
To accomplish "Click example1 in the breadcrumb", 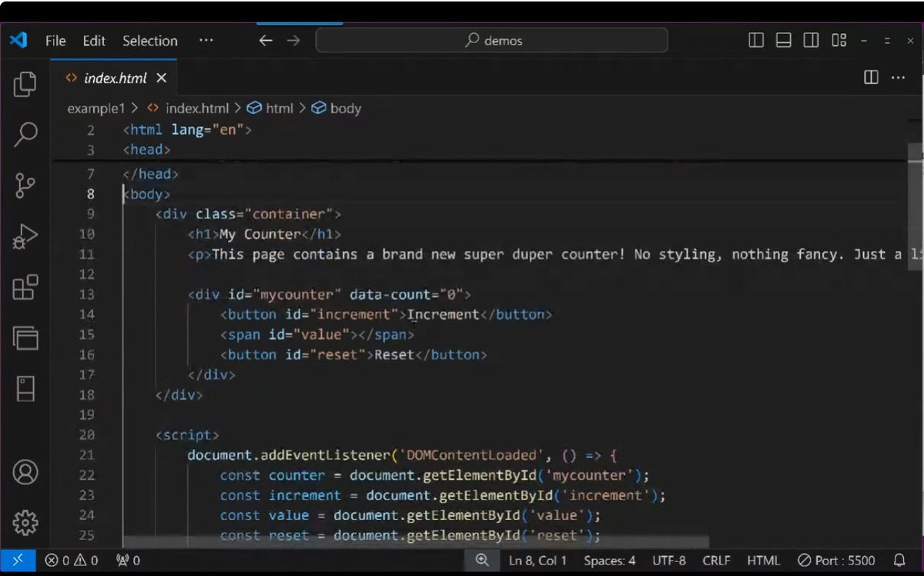I will click(x=95, y=109).
